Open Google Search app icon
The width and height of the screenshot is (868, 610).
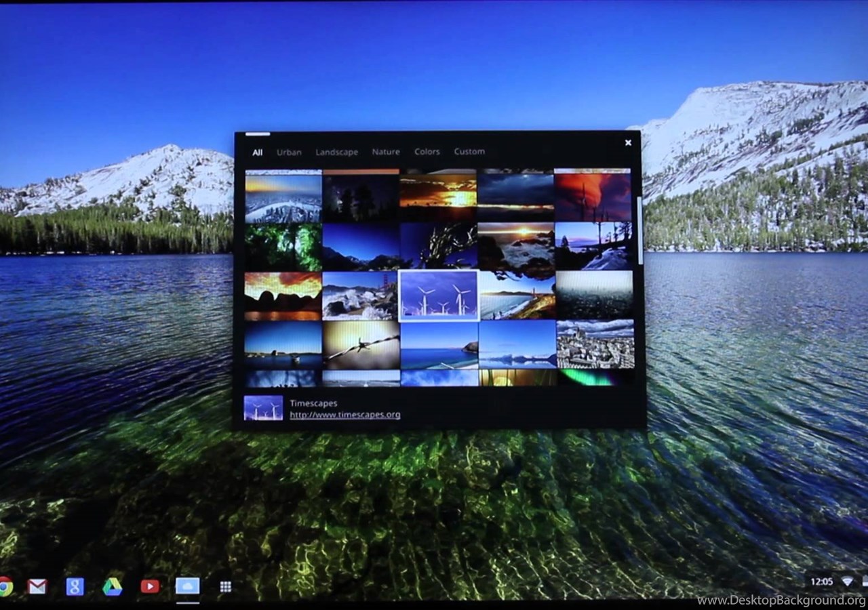(75, 586)
